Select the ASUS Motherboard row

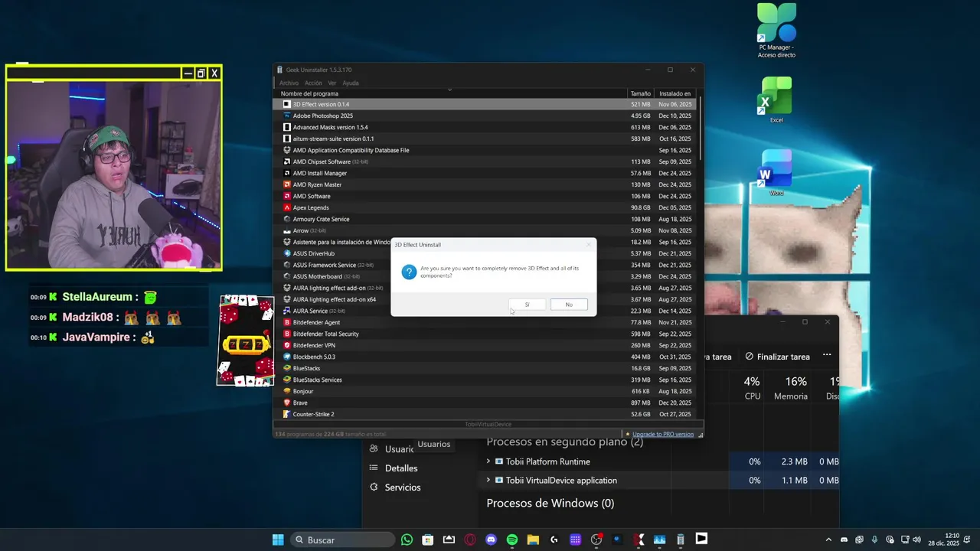tap(485, 276)
